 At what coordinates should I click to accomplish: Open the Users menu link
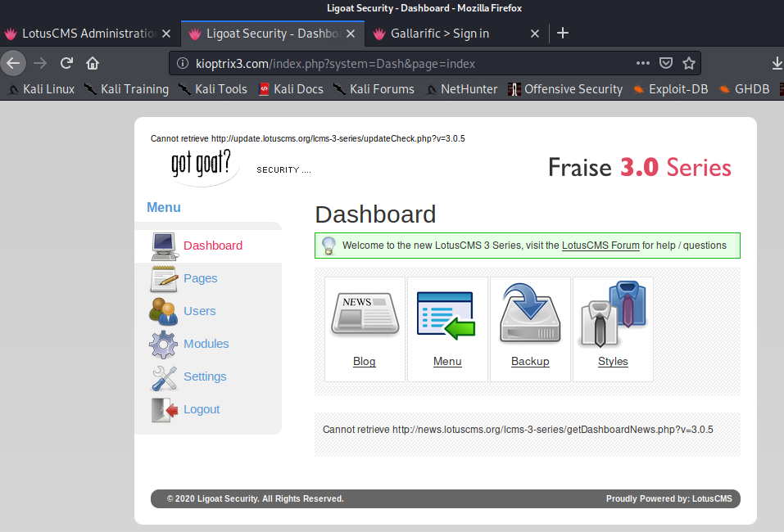200,311
